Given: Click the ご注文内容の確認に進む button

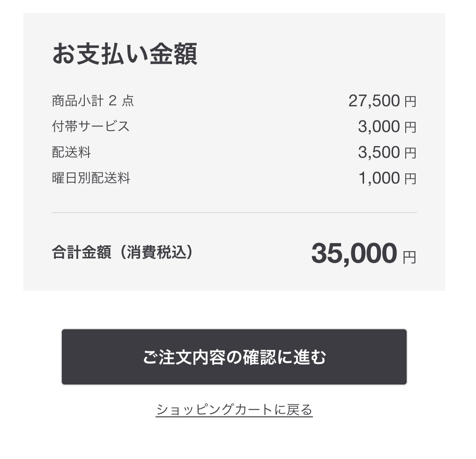Looking at the screenshot, I should (234, 357).
